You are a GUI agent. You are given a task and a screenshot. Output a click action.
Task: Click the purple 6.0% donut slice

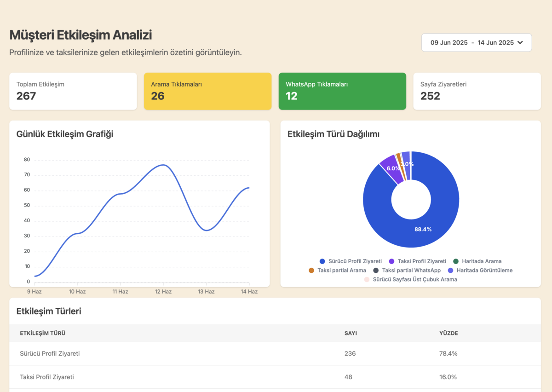pos(390,166)
